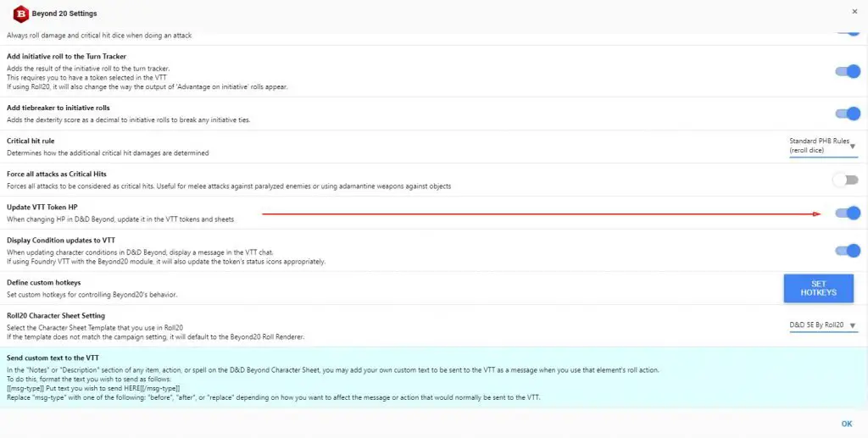Click 'Send custom text to the VTT' heading
Image resolution: width=868 pixels, height=438 pixels.
point(53,358)
